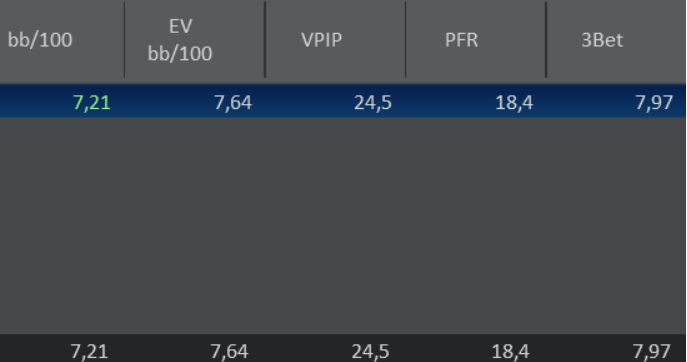This screenshot has height=362, width=687.
Task: Click divider between bb/100 and EV bb/100 headers
Action: point(124,39)
